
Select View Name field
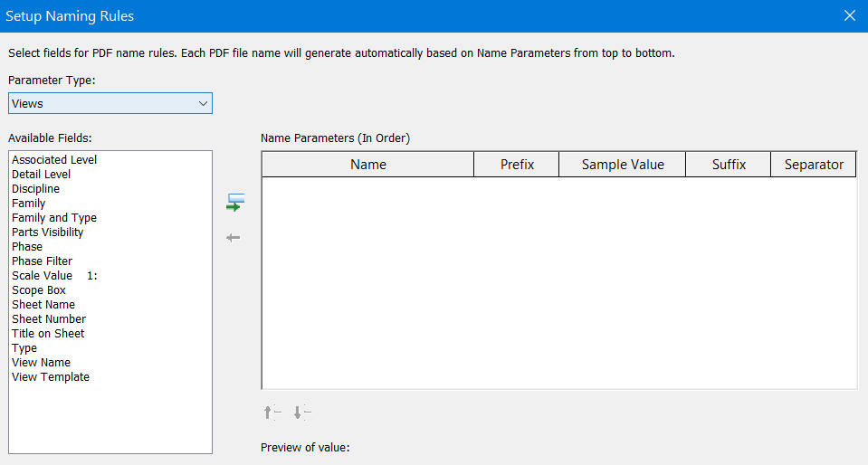(41, 362)
